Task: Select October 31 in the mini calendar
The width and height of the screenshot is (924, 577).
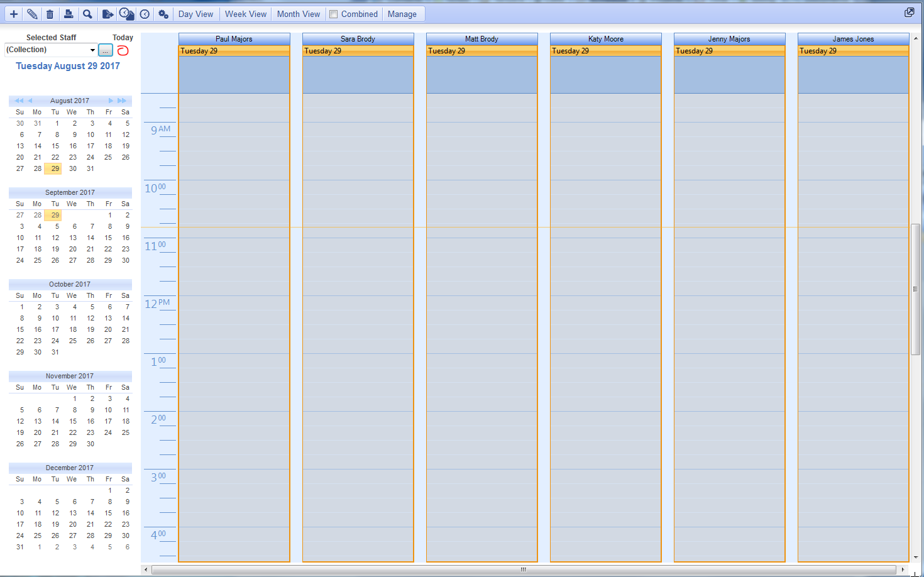Action: click(55, 352)
